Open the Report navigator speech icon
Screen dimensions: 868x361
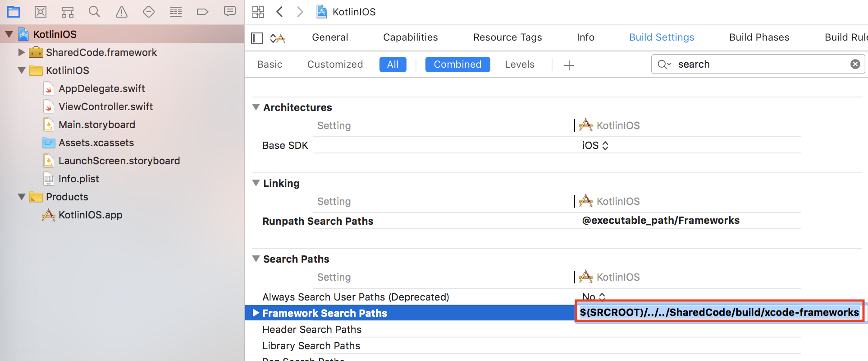point(230,11)
